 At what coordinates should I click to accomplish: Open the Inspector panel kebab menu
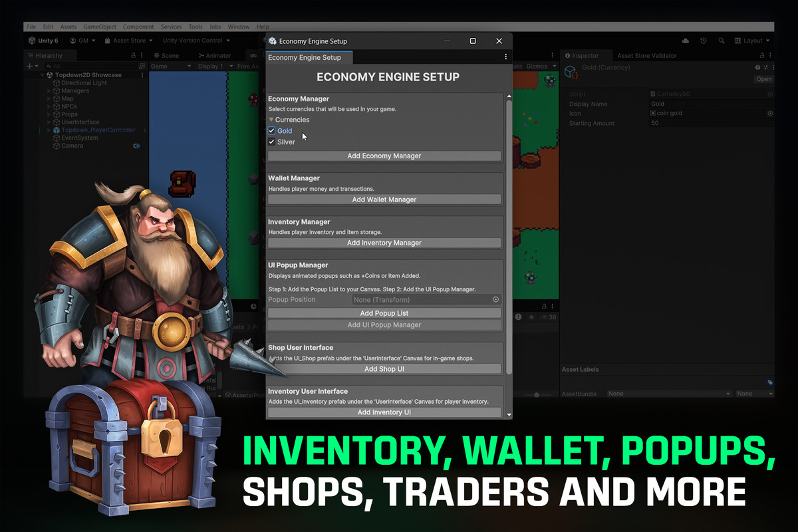[x=770, y=56]
